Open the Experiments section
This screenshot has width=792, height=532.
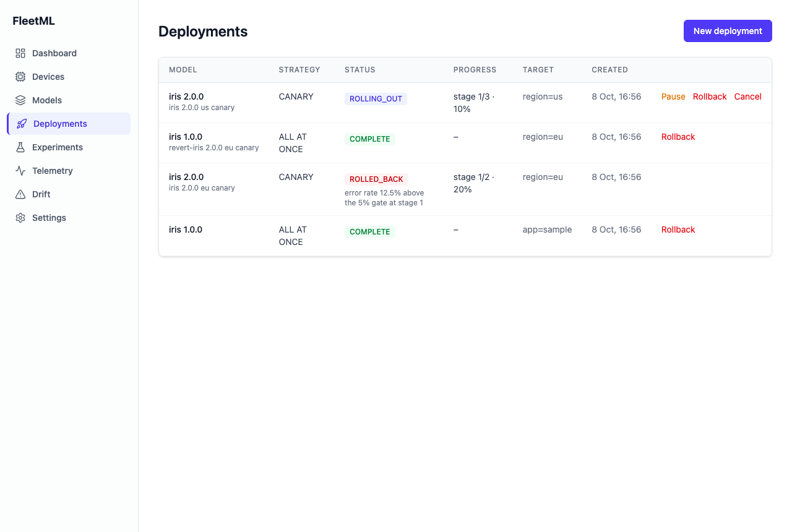click(x=69, y=147)
